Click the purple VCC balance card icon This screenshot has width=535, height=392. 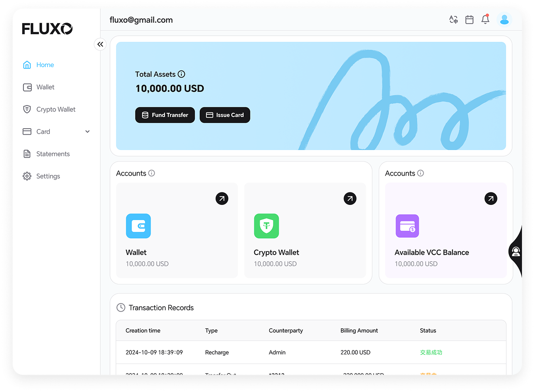pyautogui.click(x=407, y=226)
